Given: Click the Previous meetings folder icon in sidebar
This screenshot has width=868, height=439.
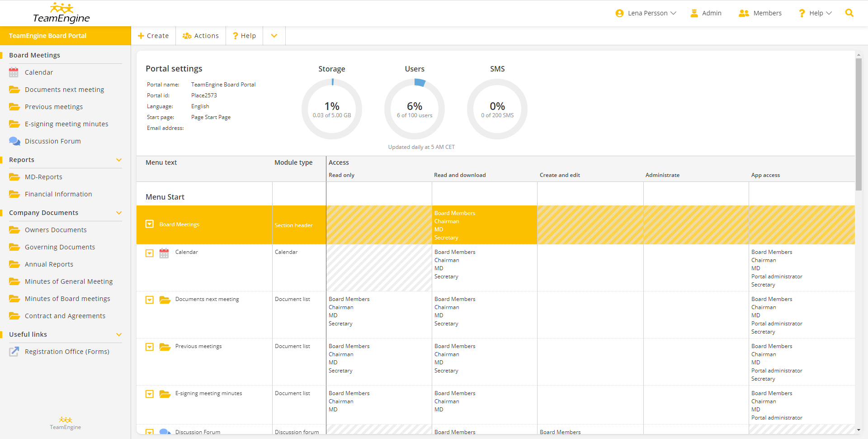Looking at the screenshot, I should point(14,107).
